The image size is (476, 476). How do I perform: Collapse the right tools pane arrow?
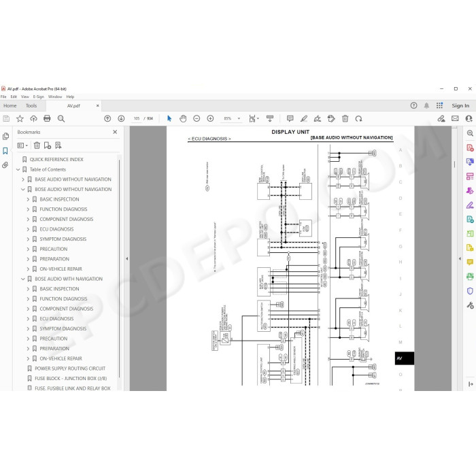point(460,258)
